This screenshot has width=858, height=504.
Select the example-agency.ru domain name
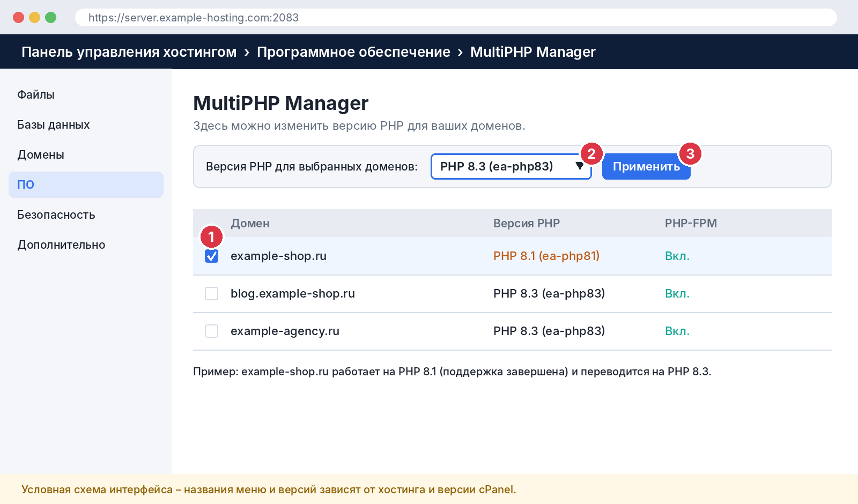(x=285, y=331)
